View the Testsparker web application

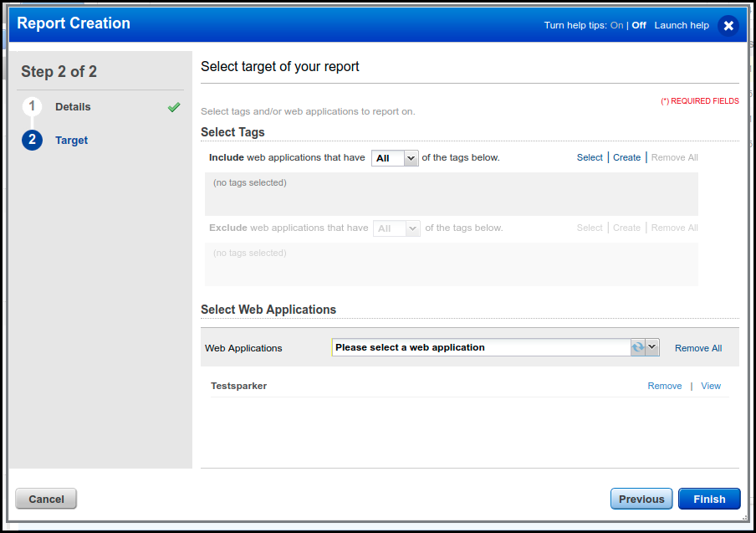[x=711, y=386]
